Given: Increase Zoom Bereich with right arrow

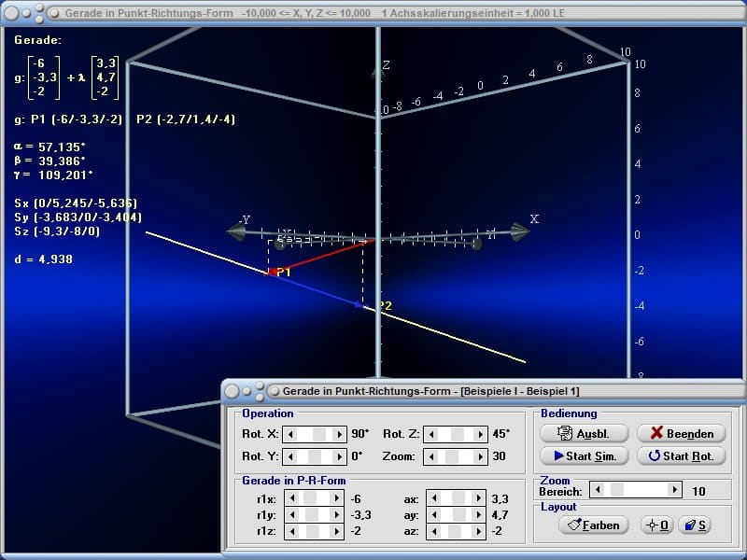Looking at the screenshot, I should tap(674, 489).
